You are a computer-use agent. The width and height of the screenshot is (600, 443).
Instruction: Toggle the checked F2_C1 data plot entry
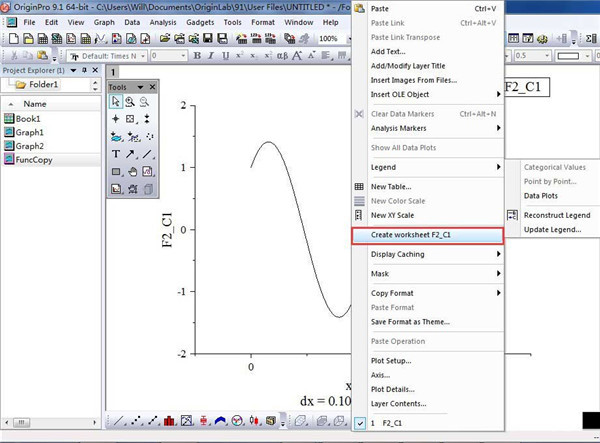coord(389,424)
